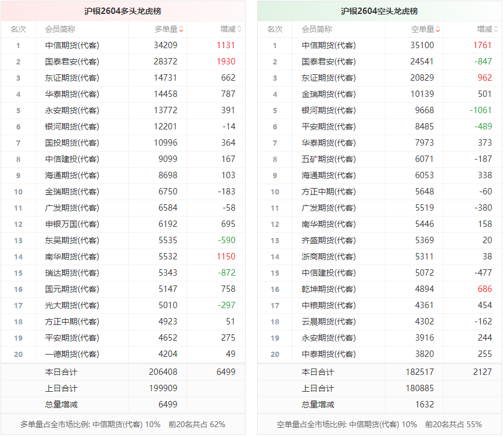Select short position value 35100
The image size is (504, 437).
422,45
